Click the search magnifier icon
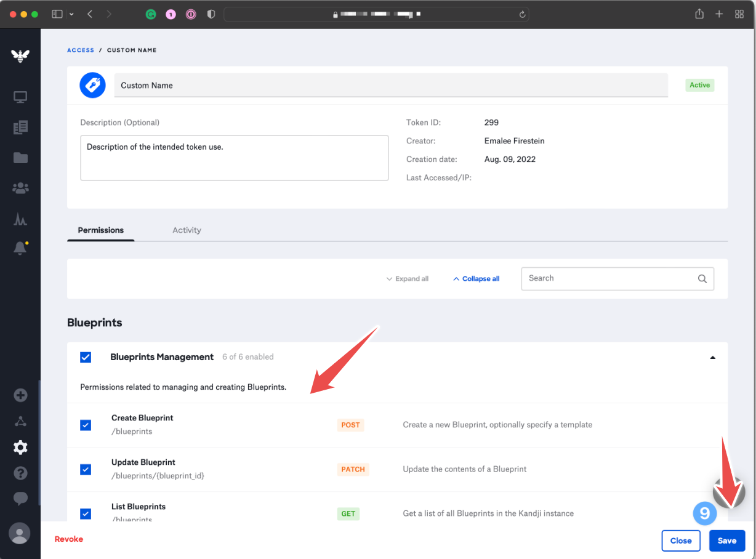Screen dimensions: 756x559 pos(702,279)
